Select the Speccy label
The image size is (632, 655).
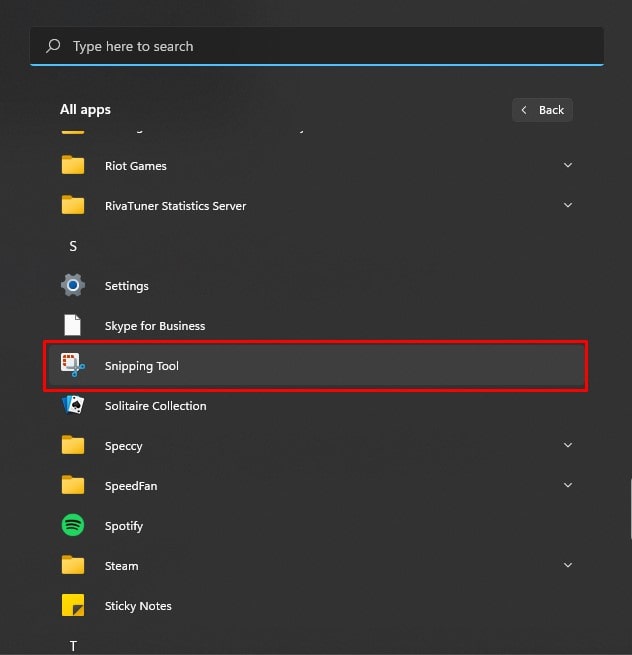click(x=123, y=446)
